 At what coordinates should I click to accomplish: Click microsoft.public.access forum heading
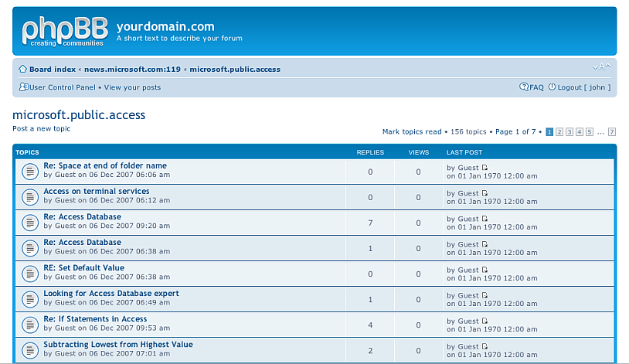tap(79, 115)
